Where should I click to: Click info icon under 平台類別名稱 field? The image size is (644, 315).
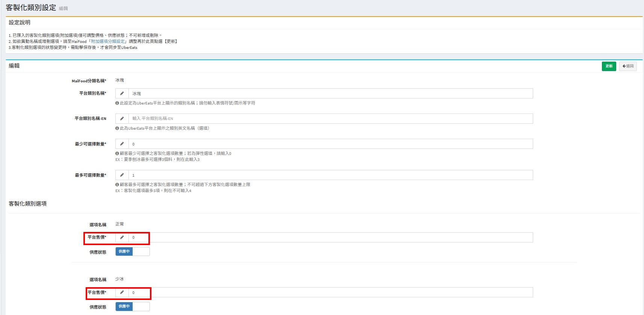[x=117, y=103]
